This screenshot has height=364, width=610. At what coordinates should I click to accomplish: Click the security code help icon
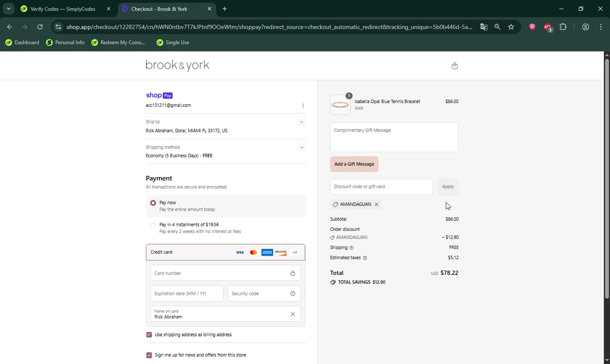(293, 294)
